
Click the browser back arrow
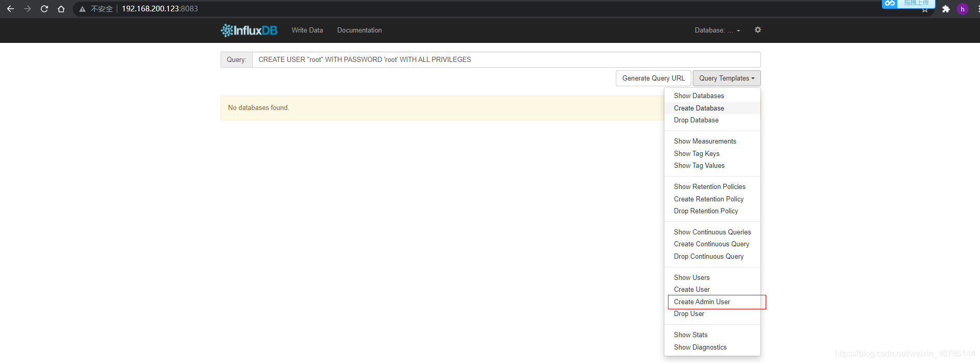[x=10, y=9]
